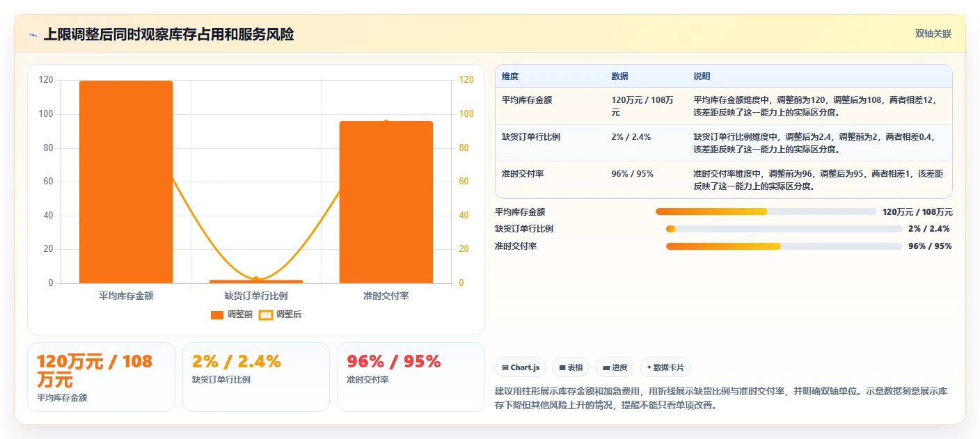Click the 准时交付率 progress bar
Viewport: 980px width, 439px height.
pos(784,246)
